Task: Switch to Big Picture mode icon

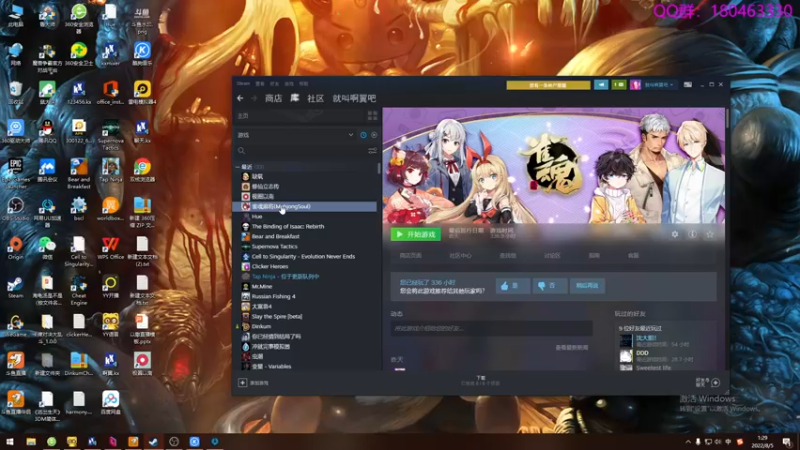Action: [688, 85]
